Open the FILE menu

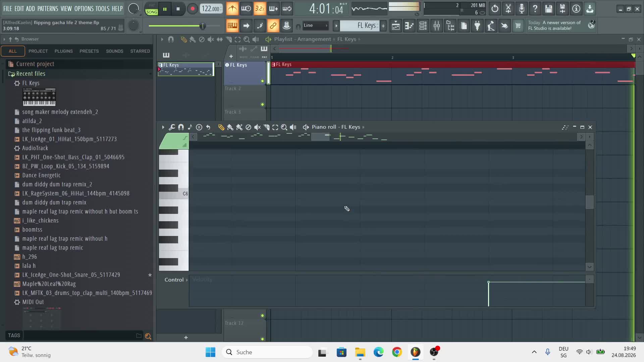tap(7, 9)
